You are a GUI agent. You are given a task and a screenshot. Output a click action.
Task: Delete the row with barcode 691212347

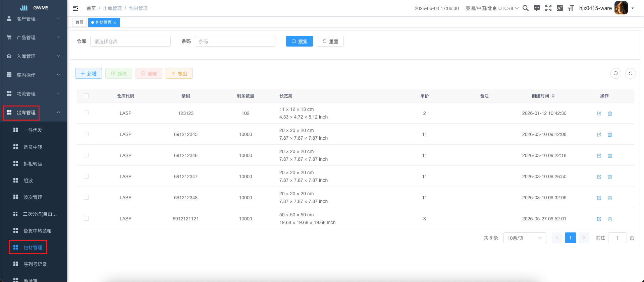[x=610, y=177]
